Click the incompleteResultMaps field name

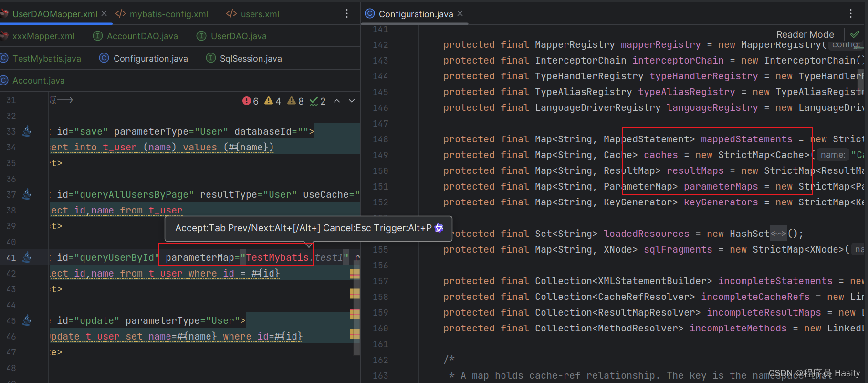tap(763, 313)
